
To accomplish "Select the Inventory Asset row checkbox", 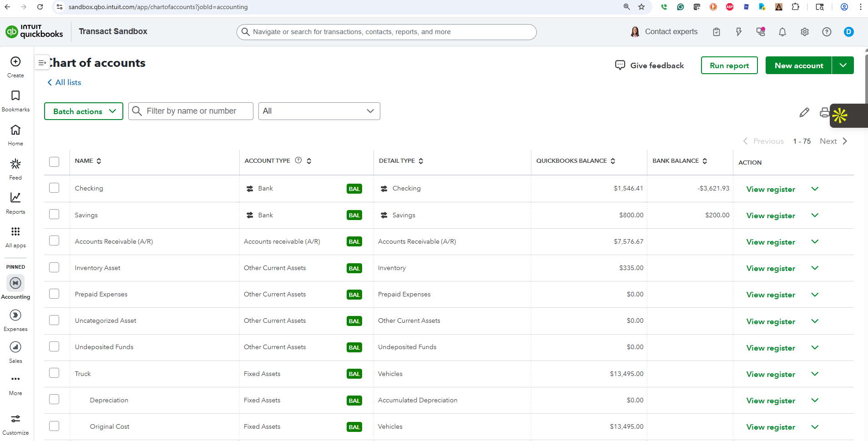I will (54, 267).
